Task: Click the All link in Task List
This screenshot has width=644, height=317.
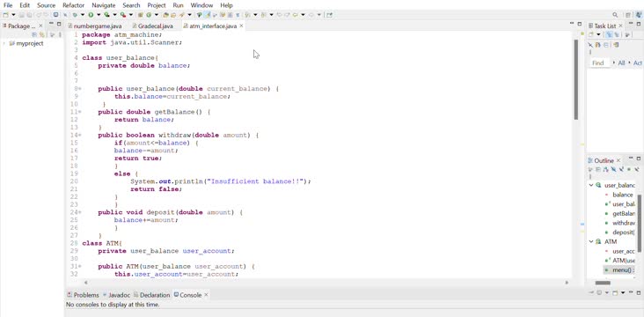Action: [621, 63]
